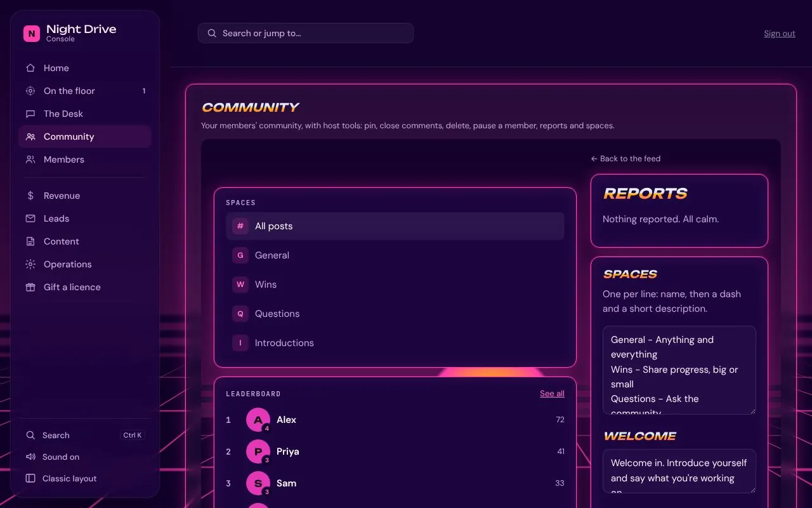
Task: Open the Leads section
Action: point(85,218)
